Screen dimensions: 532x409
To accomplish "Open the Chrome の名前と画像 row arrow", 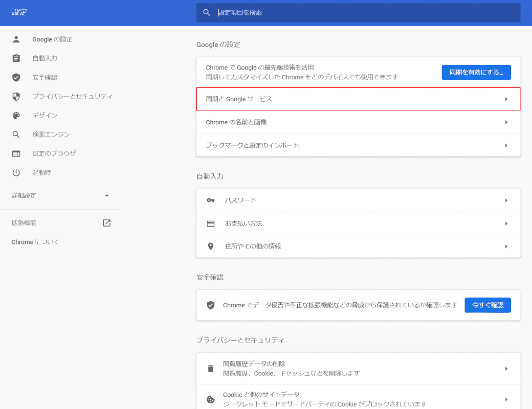I will point(506,122).
